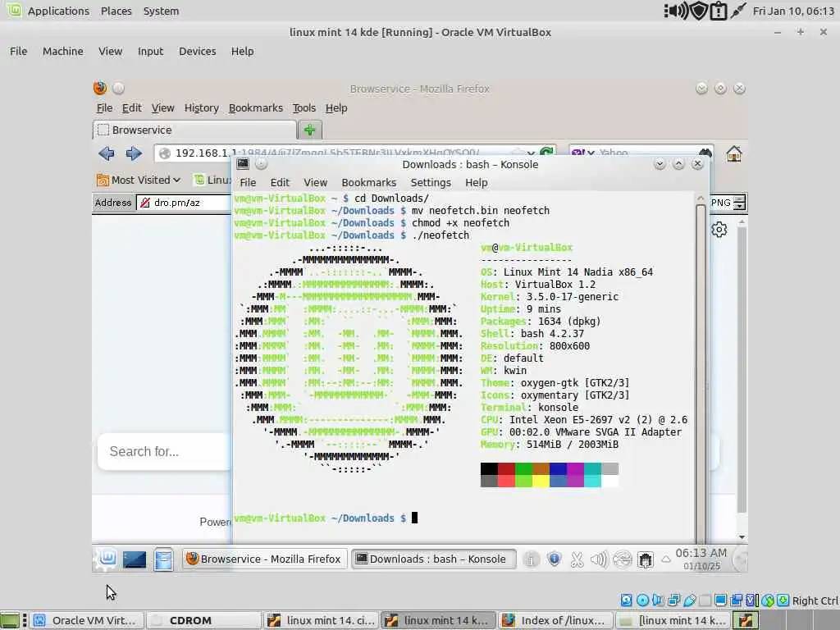Open host Applications menu

click(58, 11)
